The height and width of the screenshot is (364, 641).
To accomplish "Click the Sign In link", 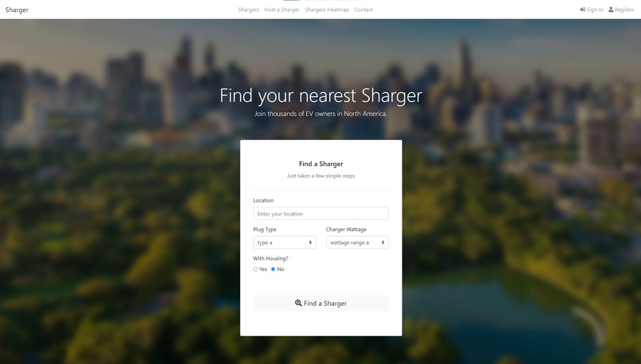I will click(591, 10).
